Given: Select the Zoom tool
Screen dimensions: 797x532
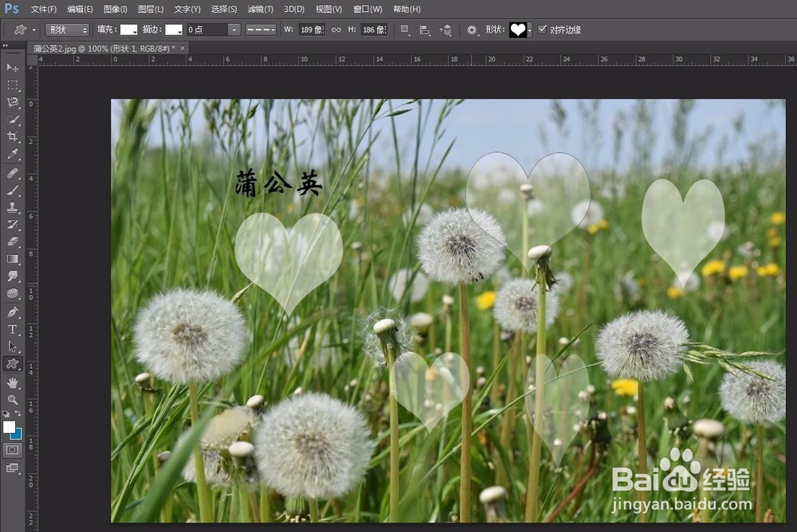Looking at the screenshot, I should point(12,400).
